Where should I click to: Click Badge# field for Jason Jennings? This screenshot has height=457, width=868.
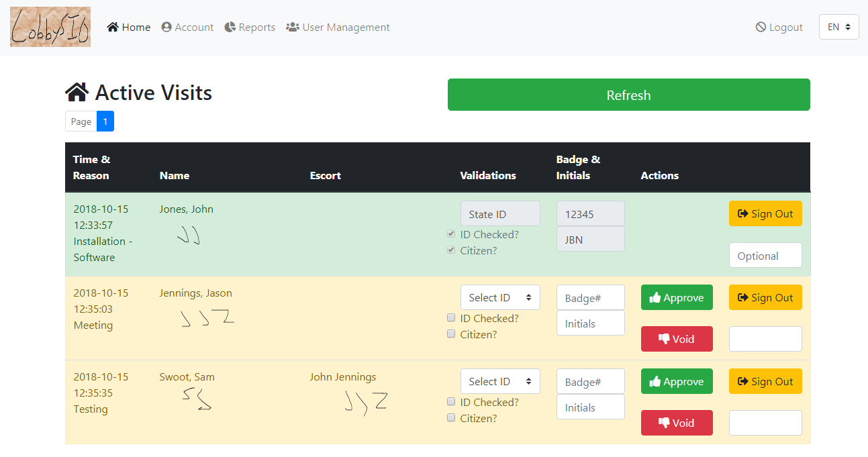590,298
